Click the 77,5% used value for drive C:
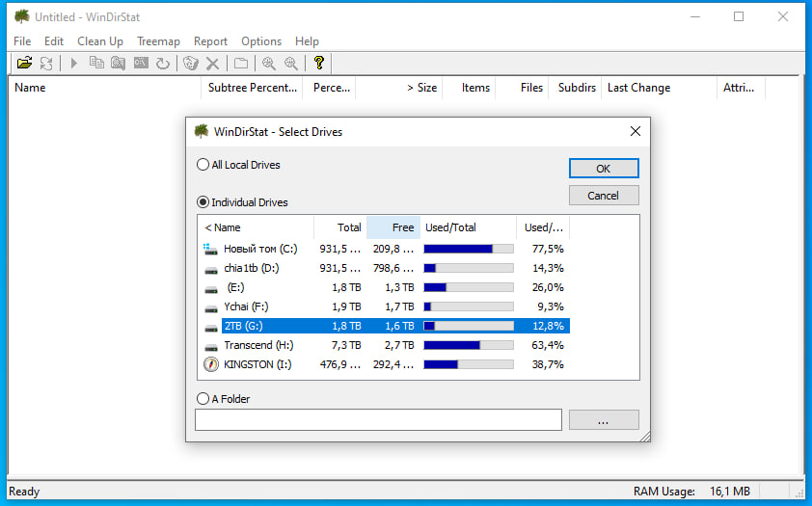This screenshot has width=812, height=506. 548,249
